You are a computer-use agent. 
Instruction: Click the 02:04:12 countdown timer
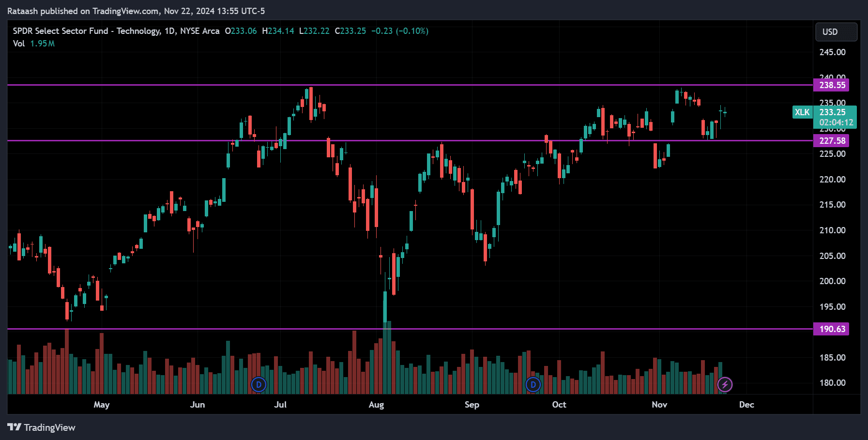click(x=836, y=123)
